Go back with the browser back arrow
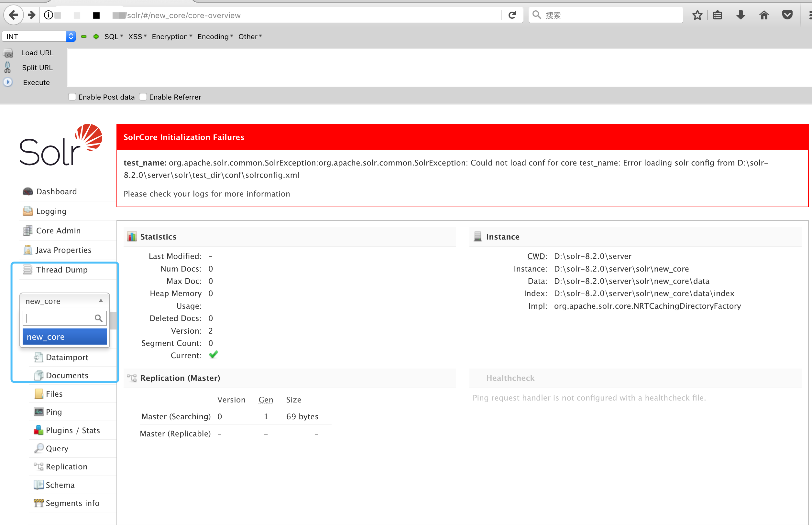The height and width of the screenshot is (525, 812). [x=13, y=15]
